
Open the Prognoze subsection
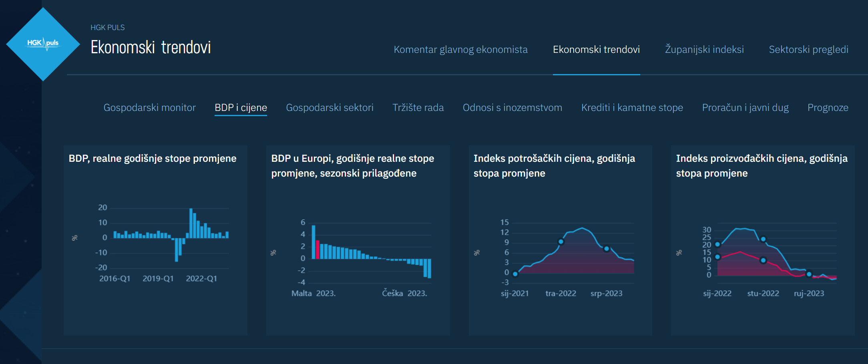coord(828,108)
